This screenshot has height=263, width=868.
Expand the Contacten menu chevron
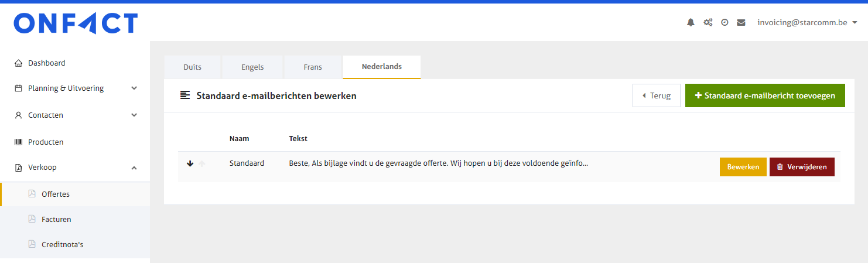(134, 115)
